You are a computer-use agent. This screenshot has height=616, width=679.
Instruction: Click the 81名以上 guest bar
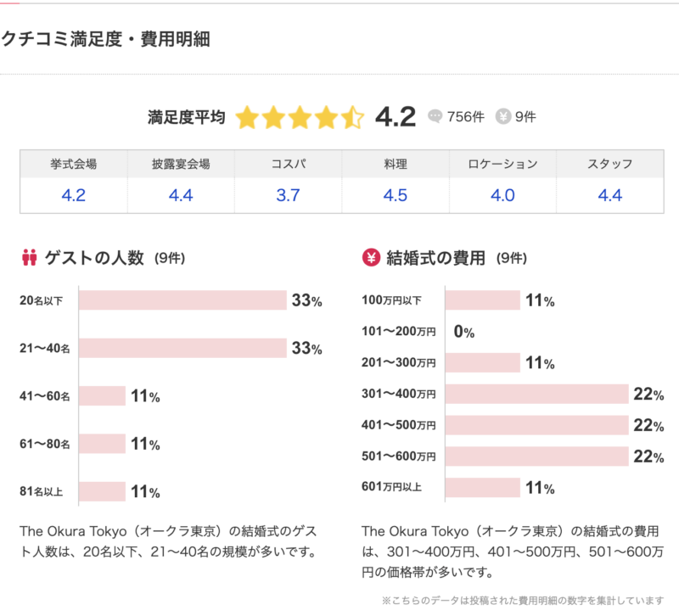102,491
